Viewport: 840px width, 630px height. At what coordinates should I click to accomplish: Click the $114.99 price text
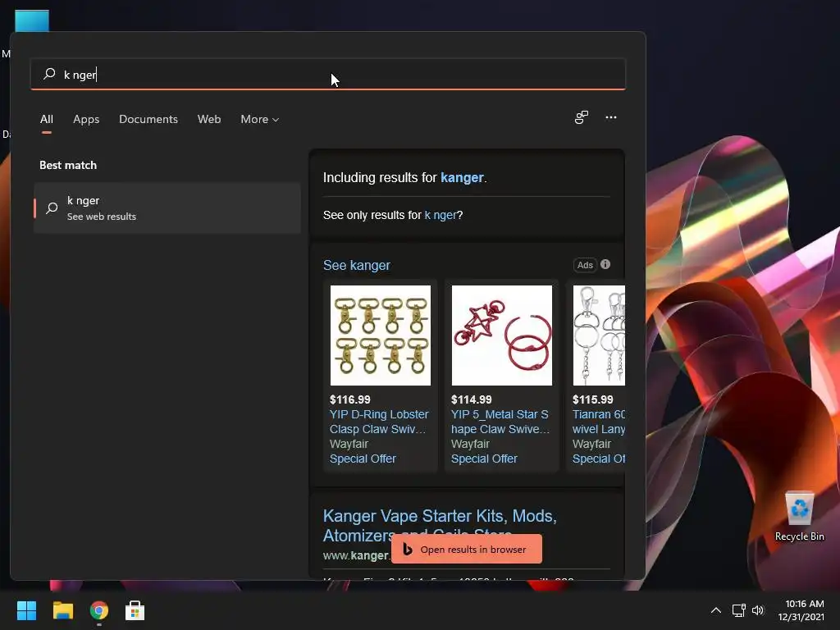472,399
